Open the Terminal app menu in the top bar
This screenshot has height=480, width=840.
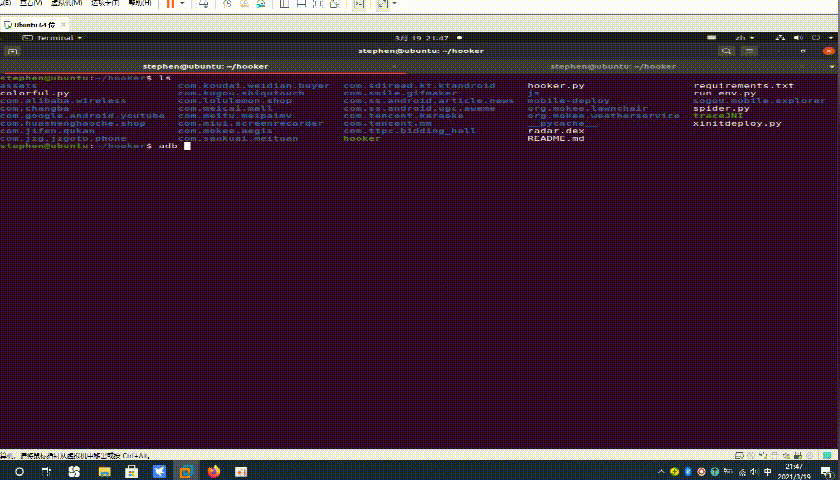(x=52, y=38)
